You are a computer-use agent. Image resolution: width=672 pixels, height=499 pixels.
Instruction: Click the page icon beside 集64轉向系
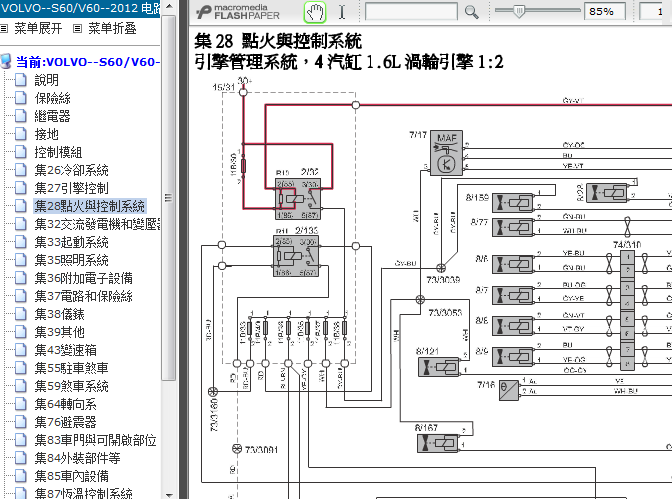click(x=21, y=404)
